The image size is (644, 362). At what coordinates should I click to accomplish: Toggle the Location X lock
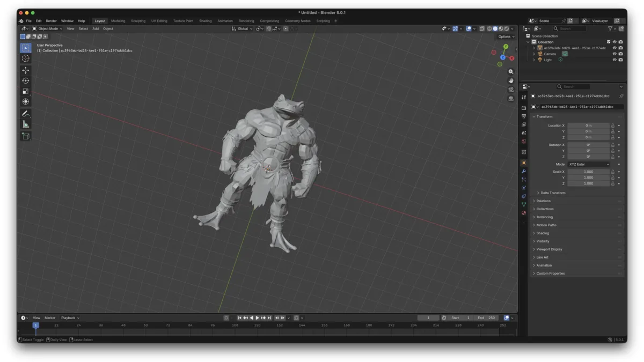click(613, 125)
